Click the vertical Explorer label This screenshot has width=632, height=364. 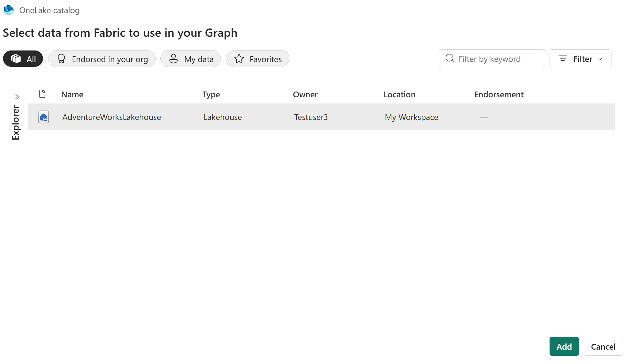click(x=15, y=123)
